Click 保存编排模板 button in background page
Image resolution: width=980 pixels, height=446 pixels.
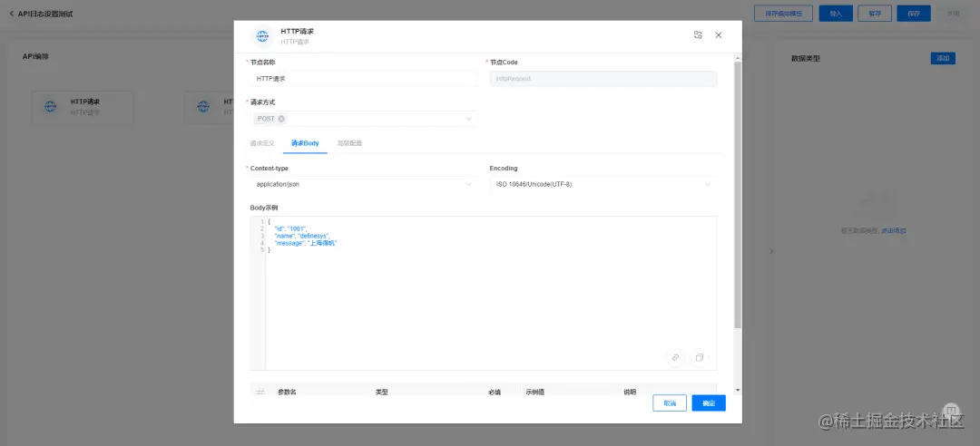click(783, 13)
